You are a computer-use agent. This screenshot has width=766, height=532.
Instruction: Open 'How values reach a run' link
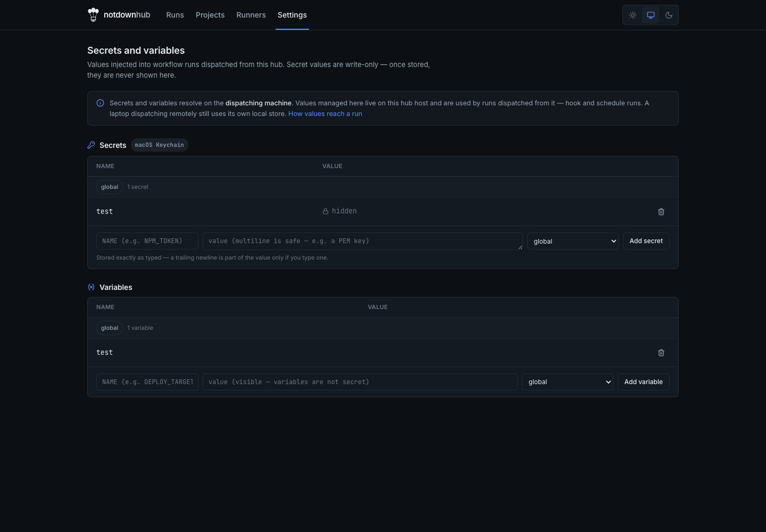325,114
